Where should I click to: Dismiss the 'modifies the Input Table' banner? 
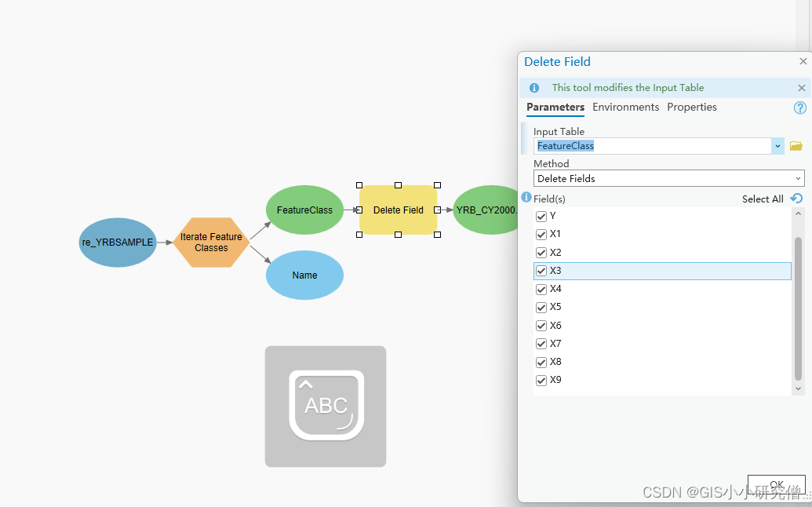[x=802, y=88]
